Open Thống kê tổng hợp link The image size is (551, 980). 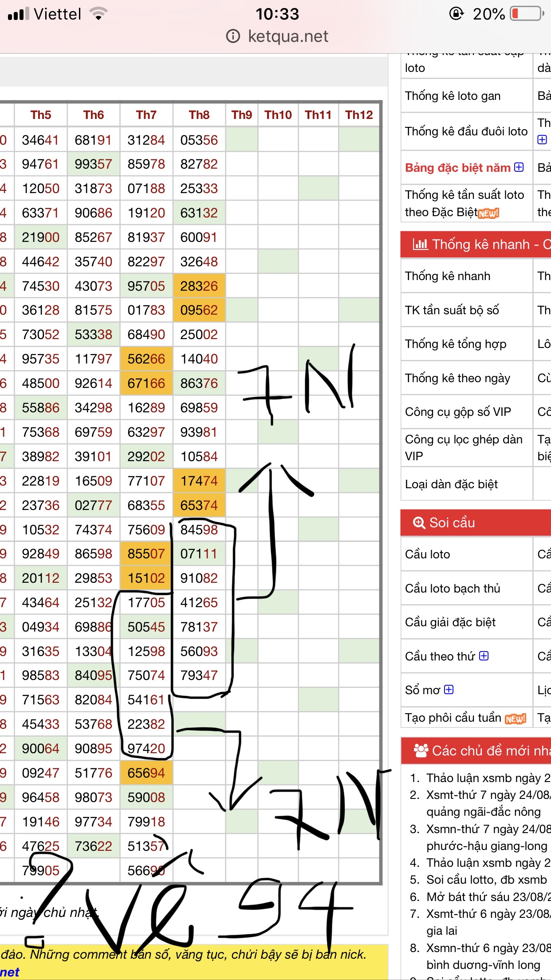456,344
